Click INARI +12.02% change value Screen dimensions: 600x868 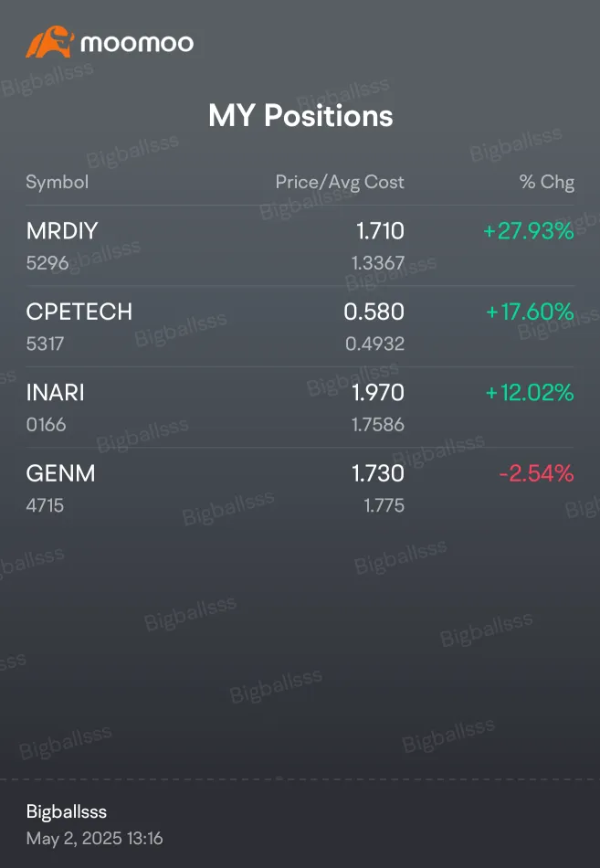530,393
